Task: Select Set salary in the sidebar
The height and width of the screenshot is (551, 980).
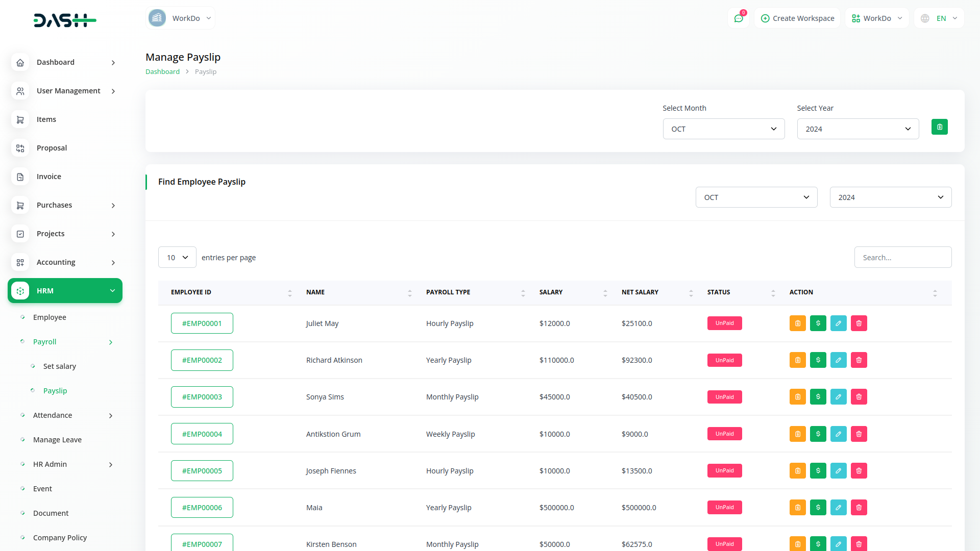Action: (x=60, y=366)
